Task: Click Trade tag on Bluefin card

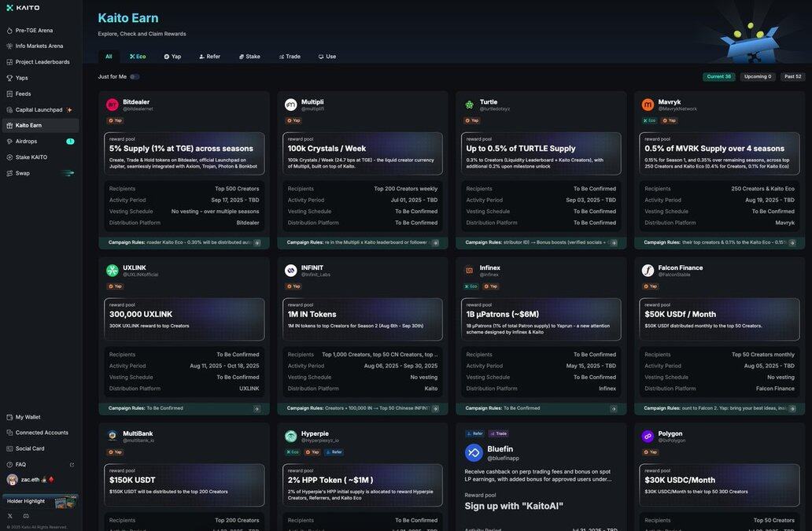Action: (x=499, y=433)
